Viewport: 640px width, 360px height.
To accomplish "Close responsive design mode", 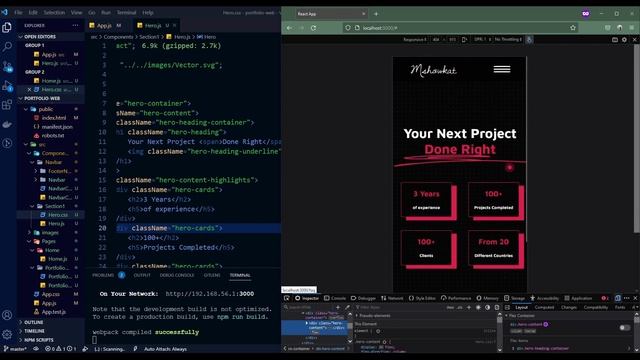I will [634, 40].
